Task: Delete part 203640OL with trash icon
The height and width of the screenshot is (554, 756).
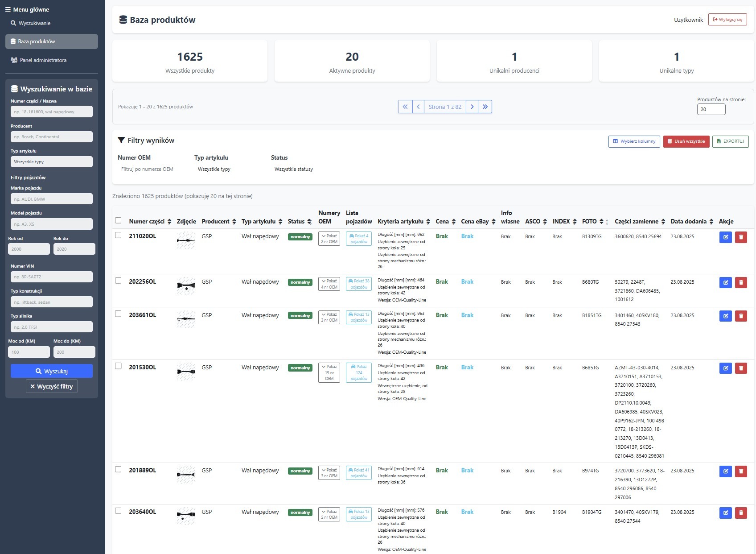Action: (741, 513)
